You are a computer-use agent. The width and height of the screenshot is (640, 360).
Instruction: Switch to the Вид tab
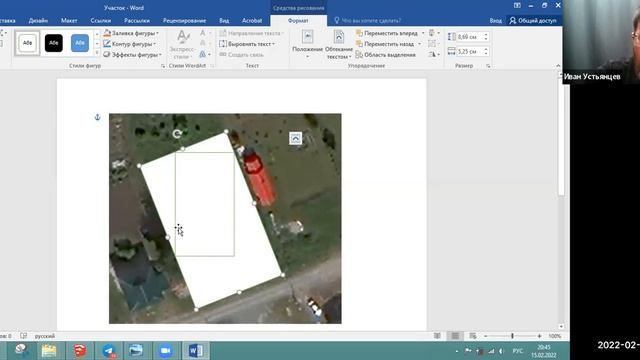(224, 20)
